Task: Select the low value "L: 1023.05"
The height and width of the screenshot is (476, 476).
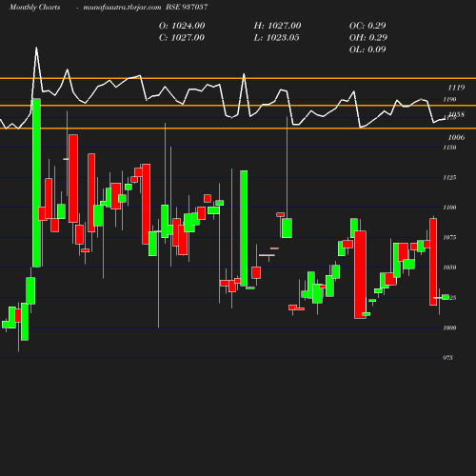Action: point(277,37)
